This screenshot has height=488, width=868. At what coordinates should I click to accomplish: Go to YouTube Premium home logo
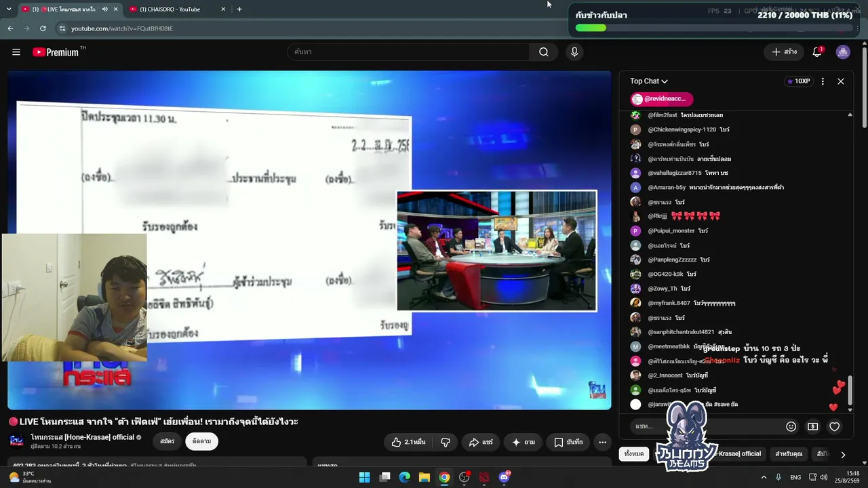[x=56, y=52]
